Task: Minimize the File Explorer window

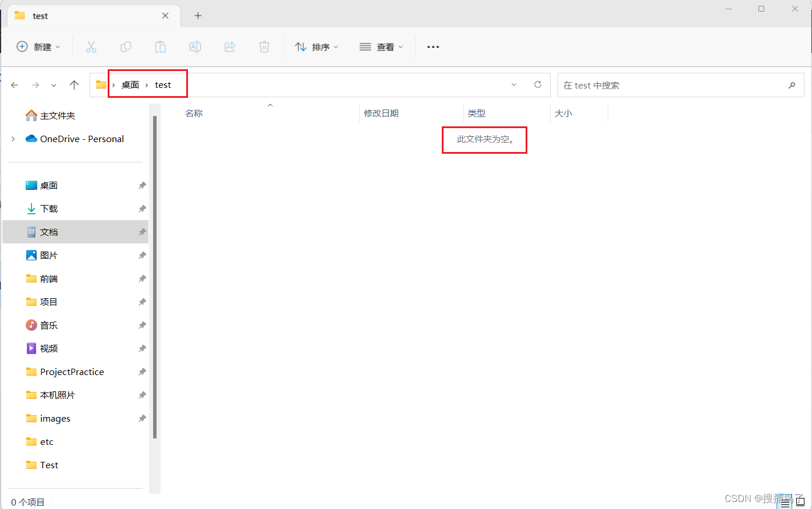Action: [729, 9]
